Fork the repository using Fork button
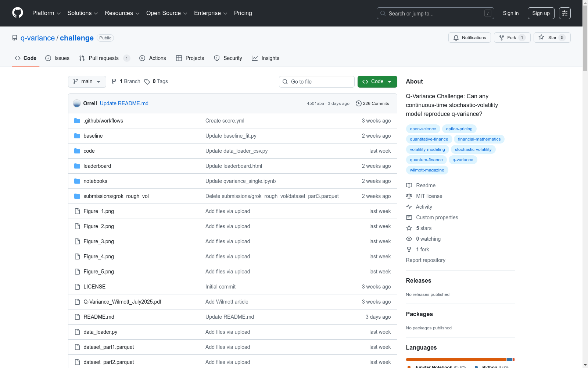The width and height of the screenshot is (588, 368). coord(512,38)
